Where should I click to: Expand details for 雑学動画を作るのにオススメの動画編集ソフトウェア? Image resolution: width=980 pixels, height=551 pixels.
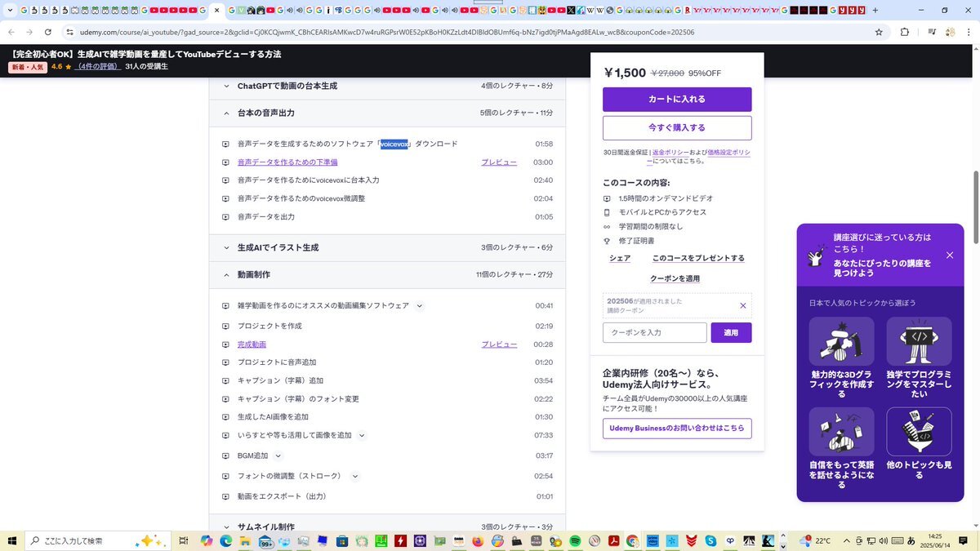pyautogui.click(x=420, y=306)
